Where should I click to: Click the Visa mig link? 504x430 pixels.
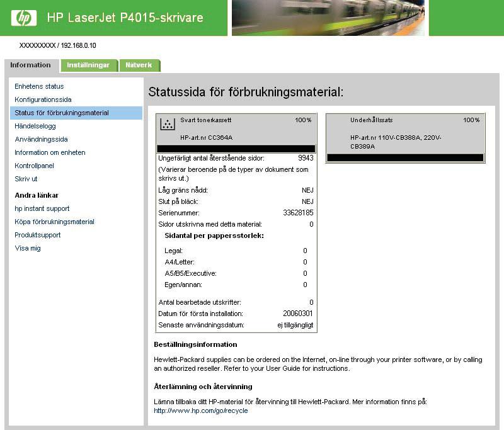pyautogui.click(x=28, y=248)
